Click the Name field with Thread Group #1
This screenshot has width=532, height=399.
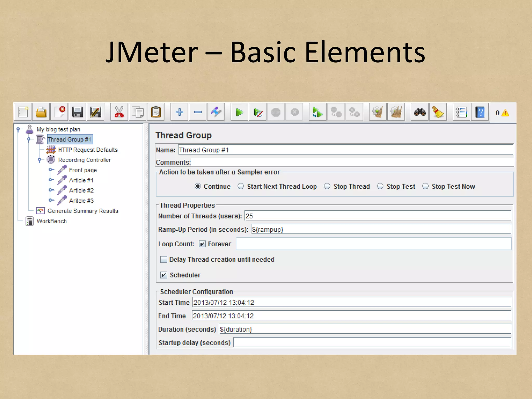[x=345, y=150]
